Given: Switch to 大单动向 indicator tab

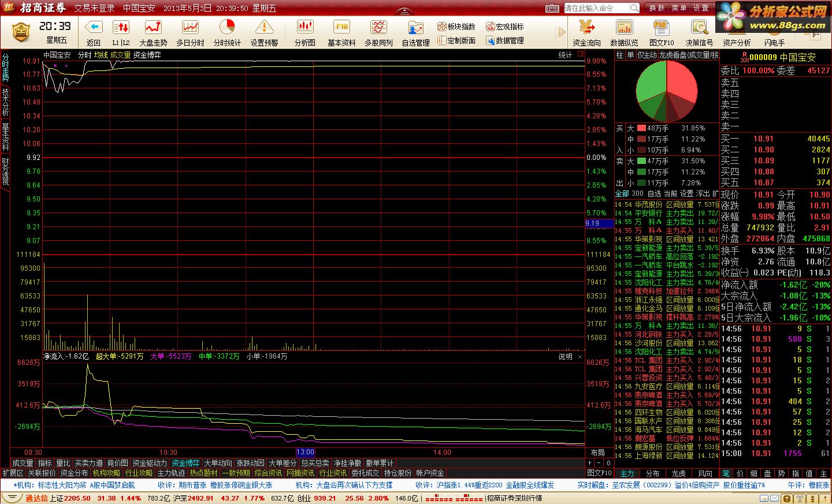Looking at the screenshot, I should point(218,463).
